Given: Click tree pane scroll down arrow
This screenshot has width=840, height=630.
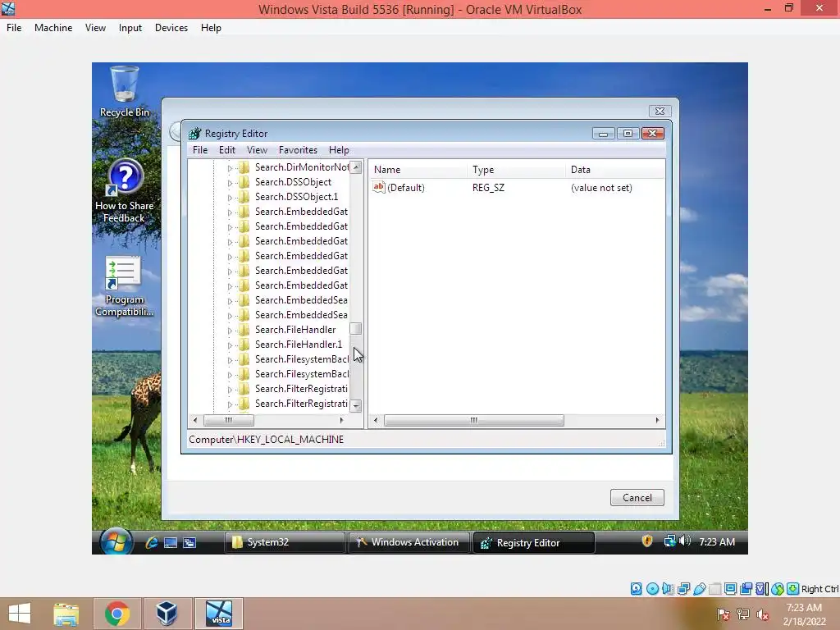Looking at the screenshot, I should (x=356, y=406).
